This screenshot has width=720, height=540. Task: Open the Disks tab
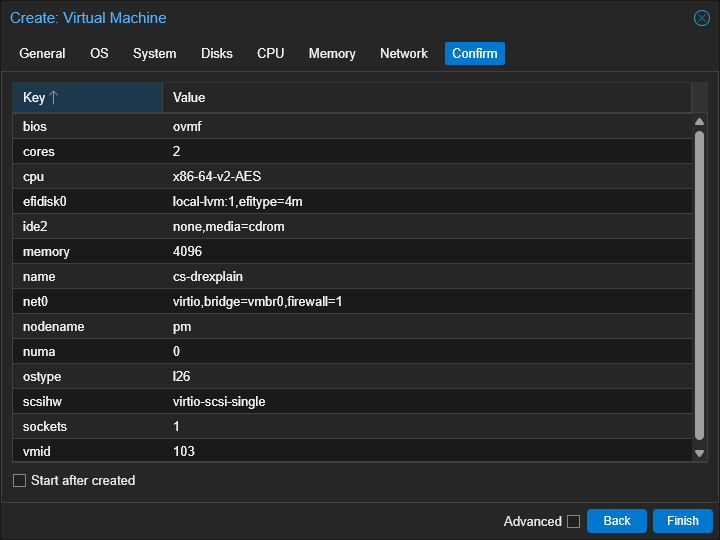point(216,54)
